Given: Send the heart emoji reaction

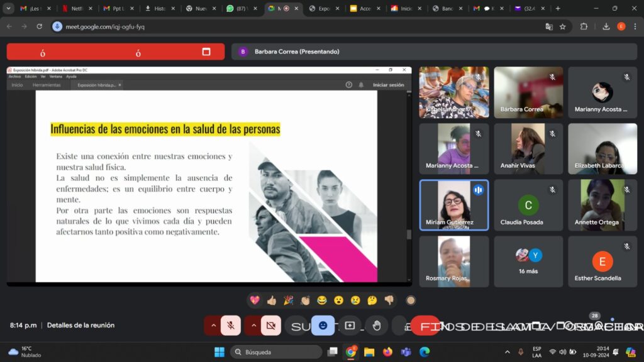Looking at the screenshot, I should [x=255, y=300].
